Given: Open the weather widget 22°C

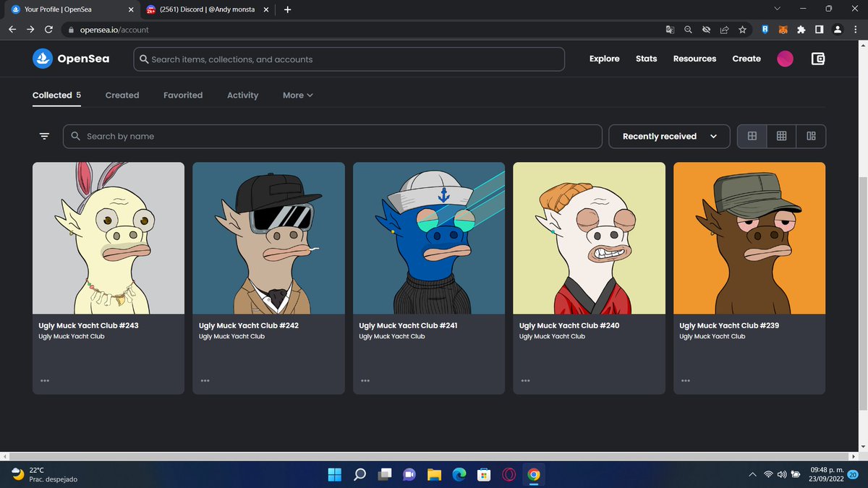Looking at the screenshot, I should pos(43,474).
